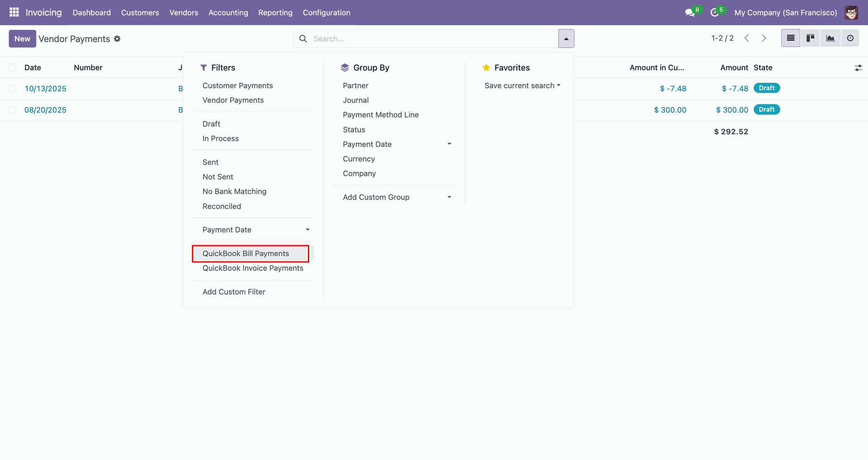Switch to activity view
Image resolution: width=868 pixels, height=460 pixels.
click(x=850, y=38)
